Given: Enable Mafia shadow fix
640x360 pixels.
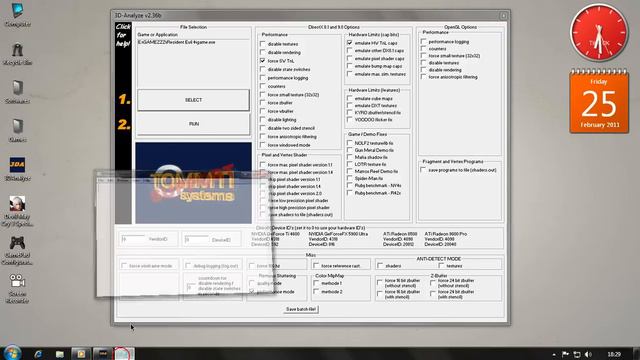Looking at the screenshot, I should coord(349,157).
